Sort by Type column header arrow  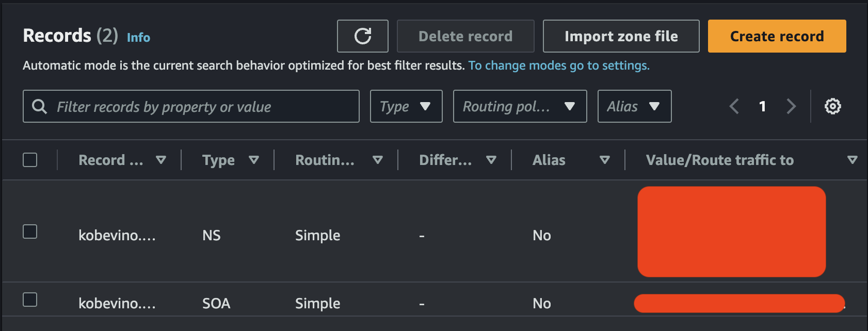tap(253, 160)
